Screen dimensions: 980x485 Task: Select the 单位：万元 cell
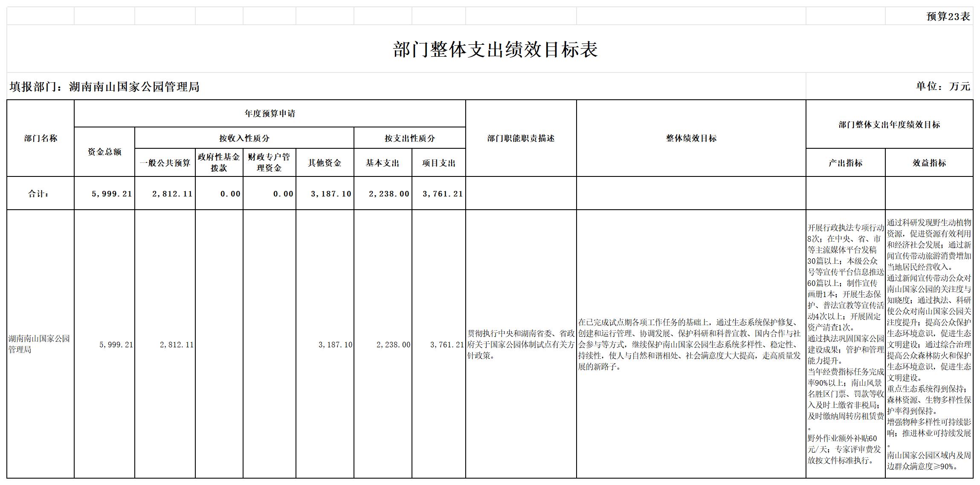click(942, 87)
